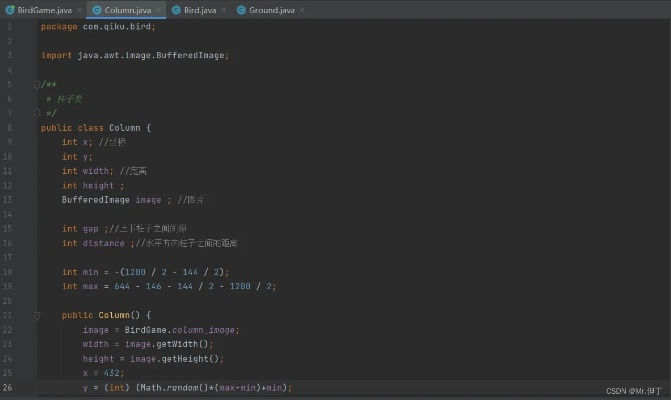Screen dimensions: 671x400
Task: Close the Ground.java tab
Action: point(301,9)
